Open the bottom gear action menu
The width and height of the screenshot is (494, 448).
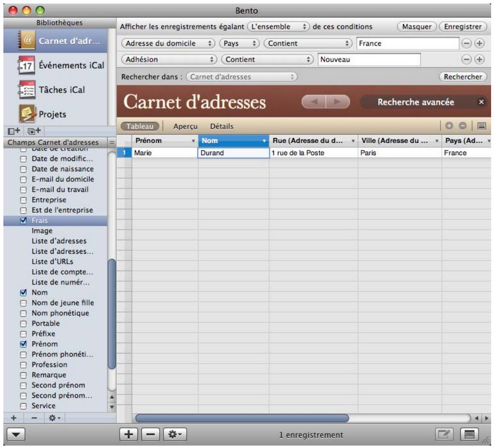point(175,435)
